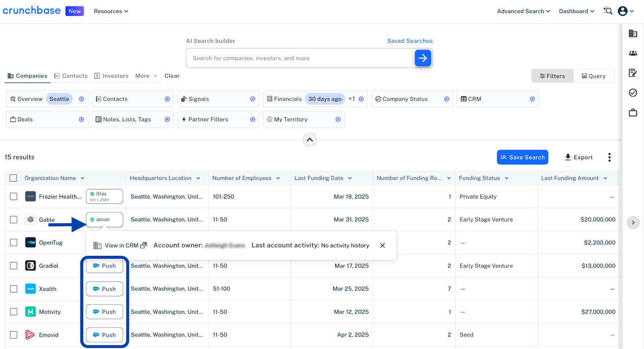This screenshot has width=644, height=349.
Task: Add a CRM filter with plus icon
Action: pyautogui.click(x=532, y=99)
